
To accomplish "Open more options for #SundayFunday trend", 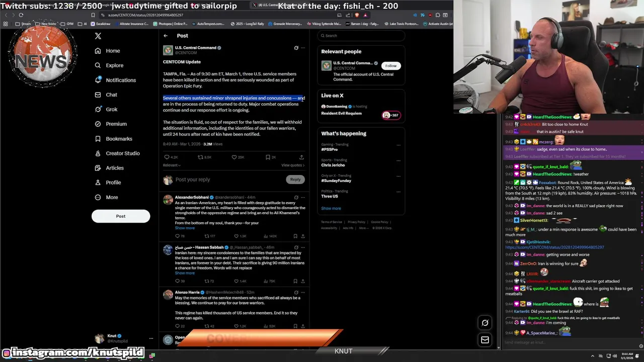I will point(398,176).
